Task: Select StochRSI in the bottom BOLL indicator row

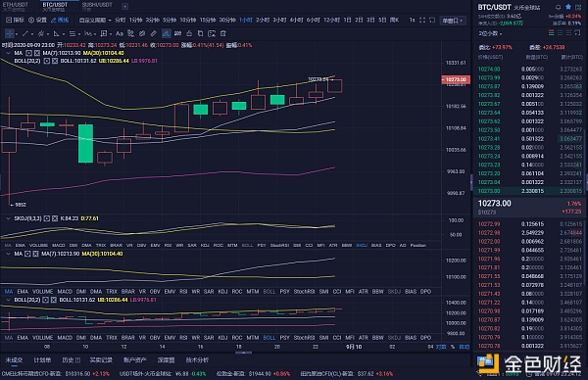Action: [x=304, y=338]
